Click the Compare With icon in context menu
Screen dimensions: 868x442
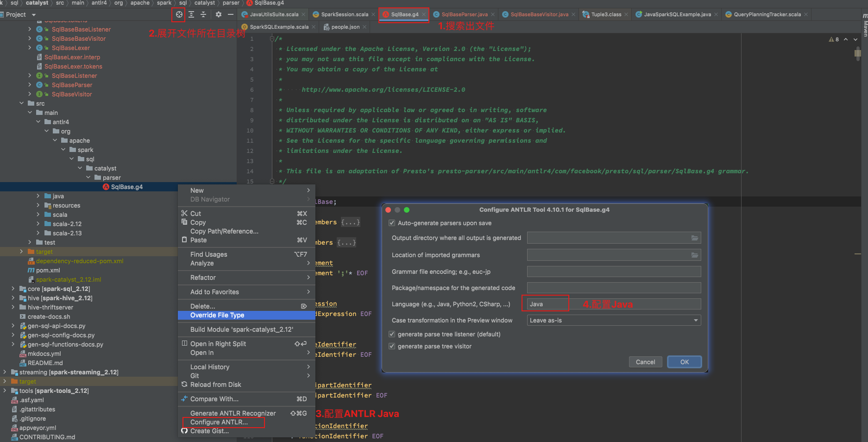coord(184,399)
